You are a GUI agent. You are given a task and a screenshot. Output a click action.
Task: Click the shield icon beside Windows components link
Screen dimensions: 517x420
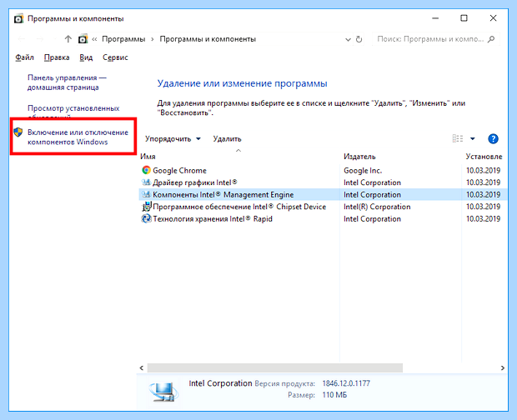[x=18, y=132]
